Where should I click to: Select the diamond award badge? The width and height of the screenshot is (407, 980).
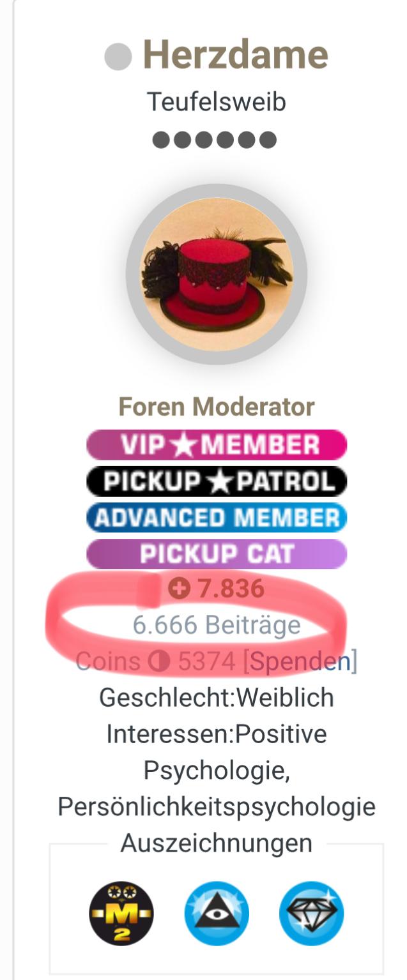[x=311, y=913]
